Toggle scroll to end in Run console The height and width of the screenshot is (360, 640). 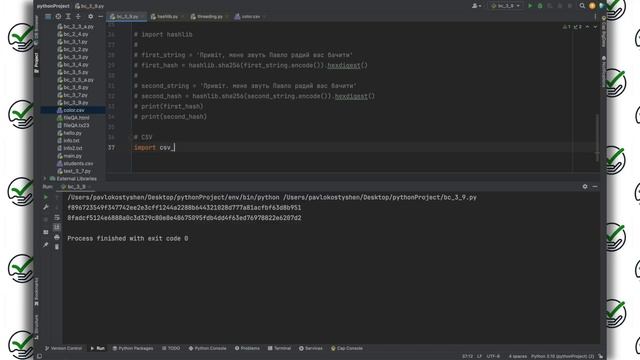point(57,227)
